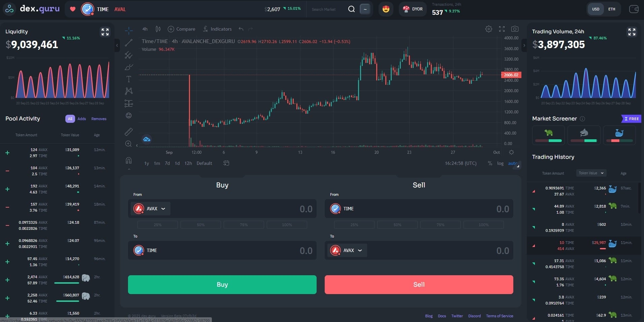Click the zoom in tool

(x=129, y=144)
